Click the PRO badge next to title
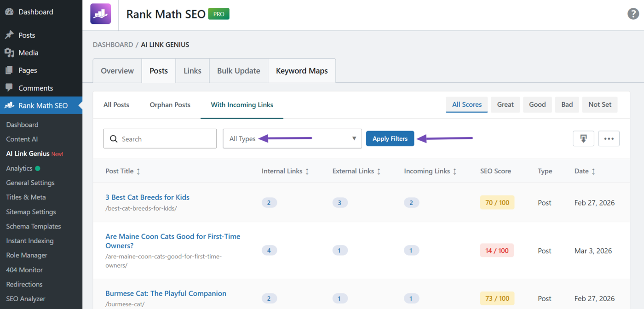The image size is (644, 309). (x=219, y=14)
